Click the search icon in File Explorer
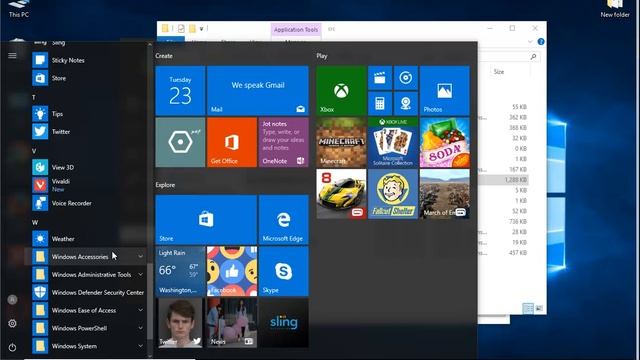The height and width of the screenshot is (360, 640). [533, 56]
